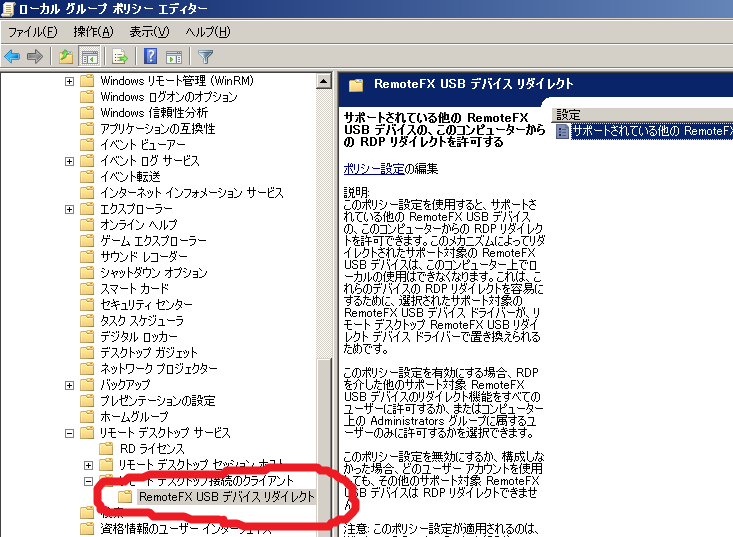The height and width of the screenshot is (537, 733).
Task: Click the Export list toolbar icon
Action: (x=120, y=57)
